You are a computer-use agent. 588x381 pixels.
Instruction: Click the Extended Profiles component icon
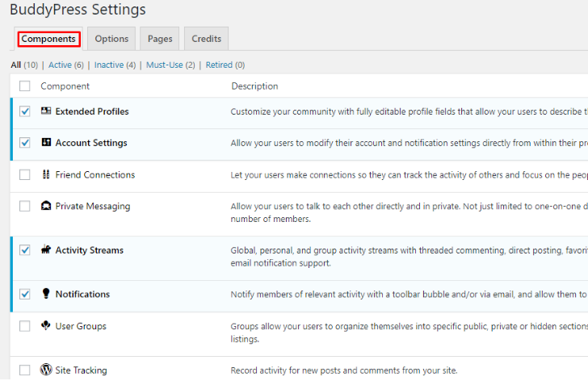click(46, 111)
